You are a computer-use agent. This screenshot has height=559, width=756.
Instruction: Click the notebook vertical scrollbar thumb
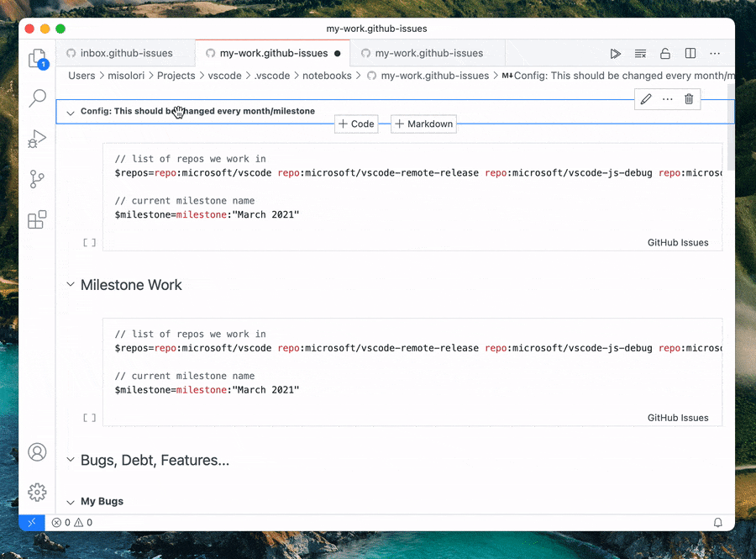pyautogui.click(x=731, y=127)
